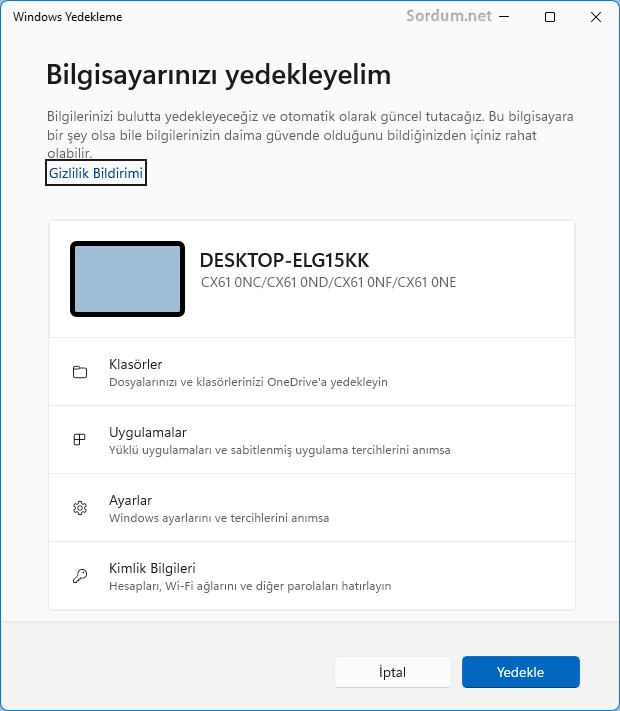620x711 pixels.
Task: Open the Gizlilik Bildirimi link
Action: [x=96, y=173]
